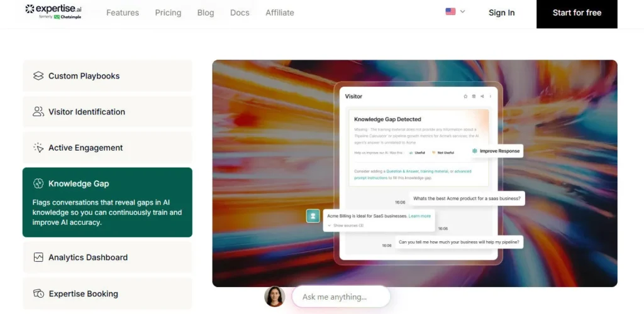Click the Start for free button
644x314 pixels.
(x=577, y=13)
